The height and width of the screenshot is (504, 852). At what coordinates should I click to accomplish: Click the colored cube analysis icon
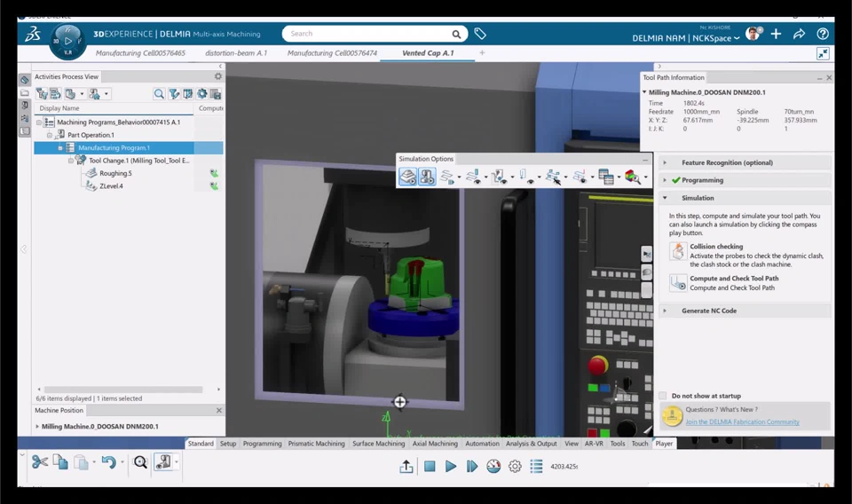[x=633, y=177]
